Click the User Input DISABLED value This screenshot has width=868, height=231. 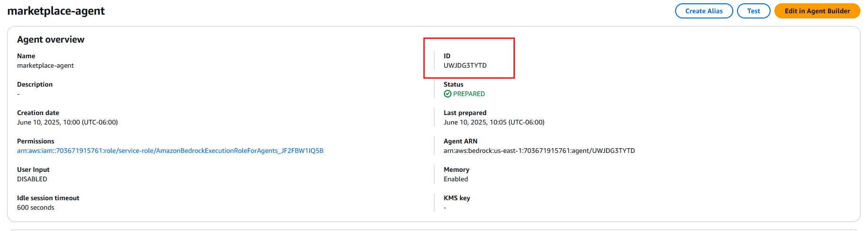click(32, 179)
